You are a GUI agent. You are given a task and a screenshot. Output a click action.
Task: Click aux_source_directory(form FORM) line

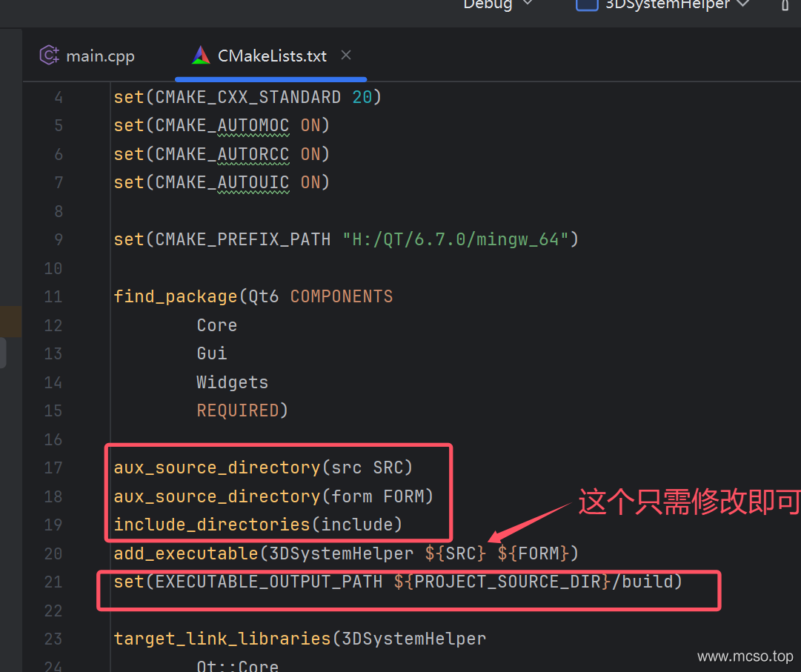[x=273, y=496]
